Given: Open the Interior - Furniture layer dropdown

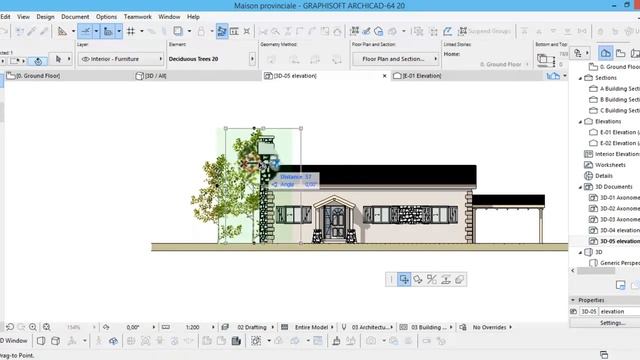Looking at the screenshot, I should pos(120,59).
